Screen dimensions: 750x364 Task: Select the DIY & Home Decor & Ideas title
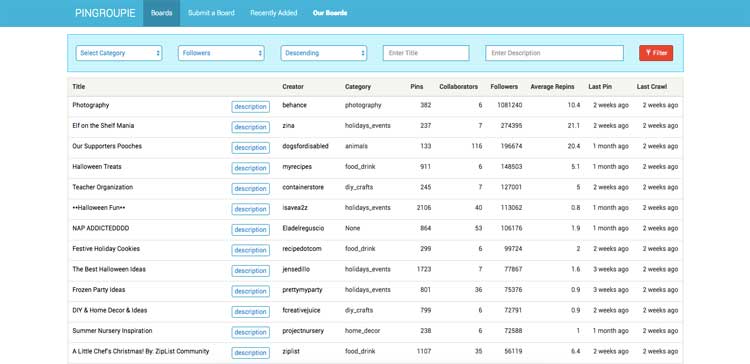110,310
